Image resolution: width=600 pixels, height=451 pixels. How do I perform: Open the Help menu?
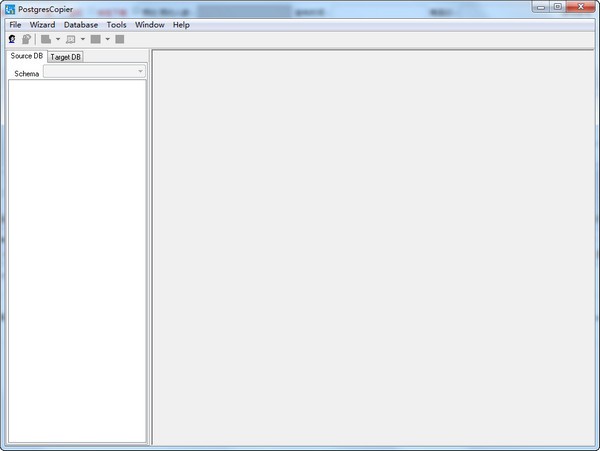[x=181, y=24]
